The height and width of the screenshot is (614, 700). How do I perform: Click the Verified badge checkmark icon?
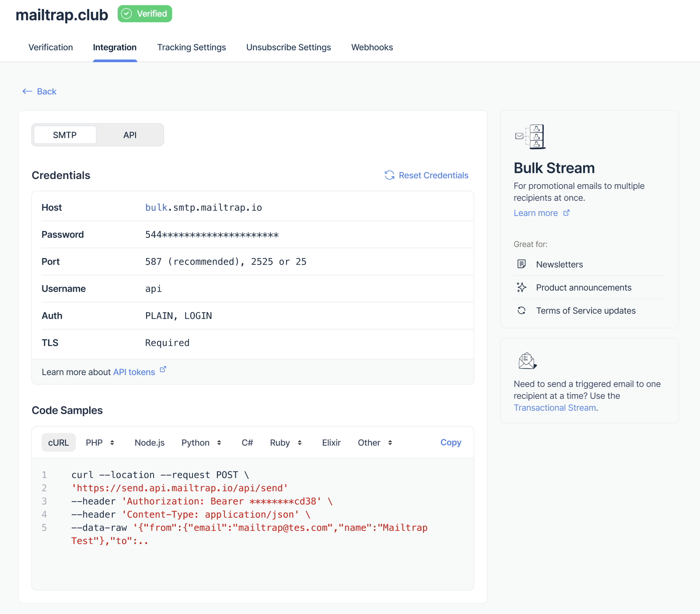tap(127, 14)
